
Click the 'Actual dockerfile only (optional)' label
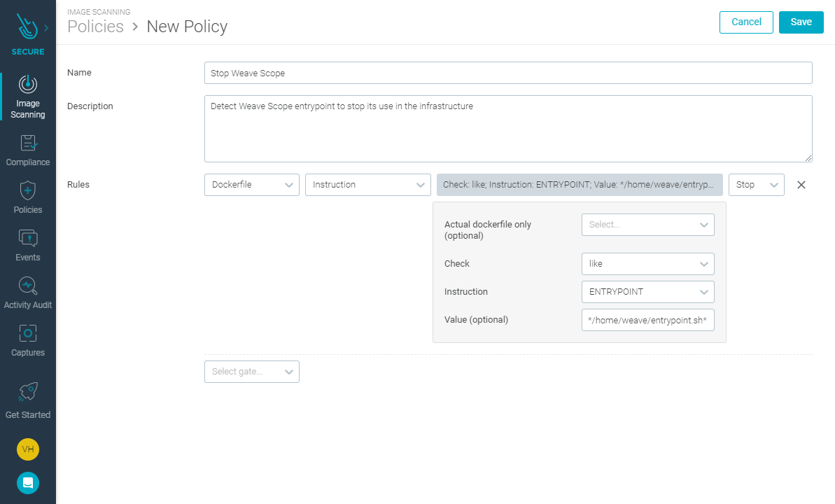pyautogui.click(x=488, y=230)
